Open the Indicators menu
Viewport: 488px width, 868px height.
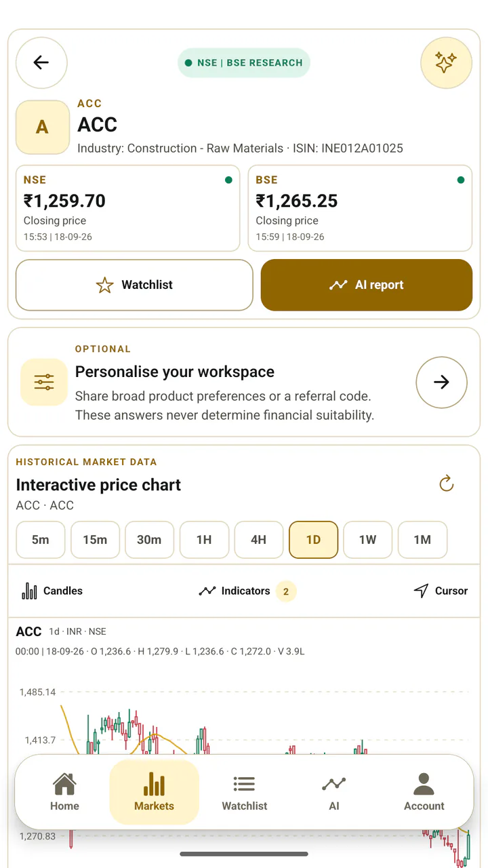coord(247,591)
